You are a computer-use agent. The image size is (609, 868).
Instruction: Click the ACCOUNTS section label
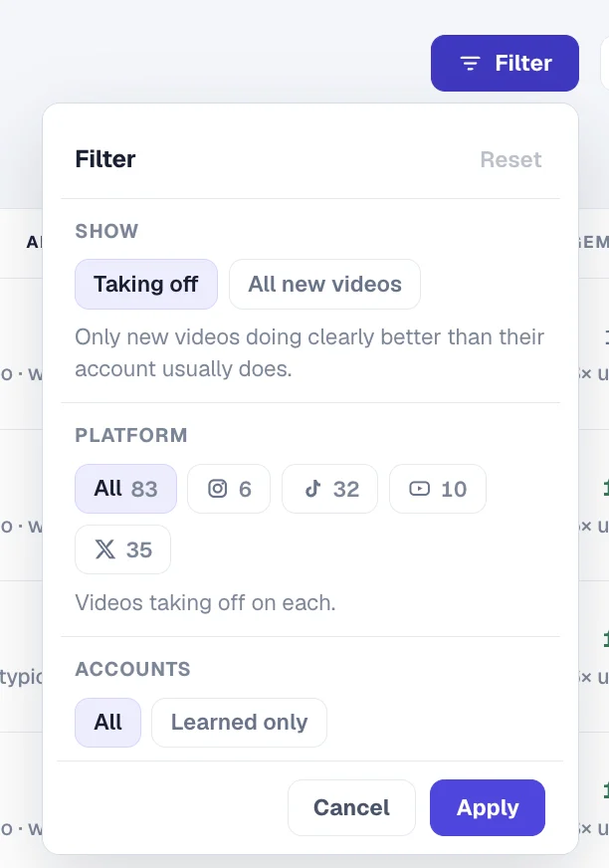[133, 669]
